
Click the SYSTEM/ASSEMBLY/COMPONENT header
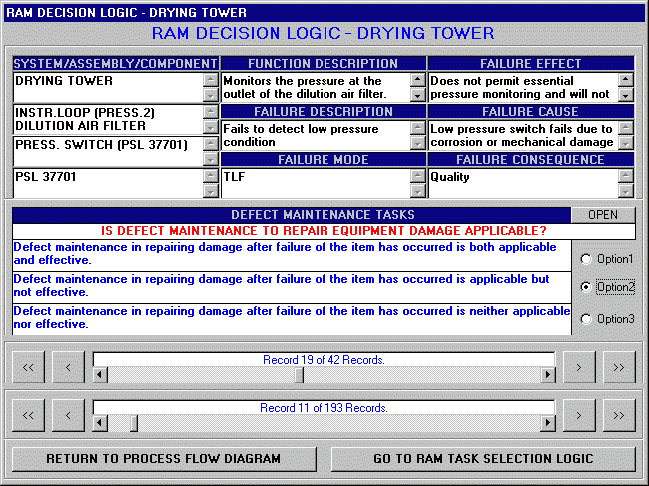tap(115, 64)
